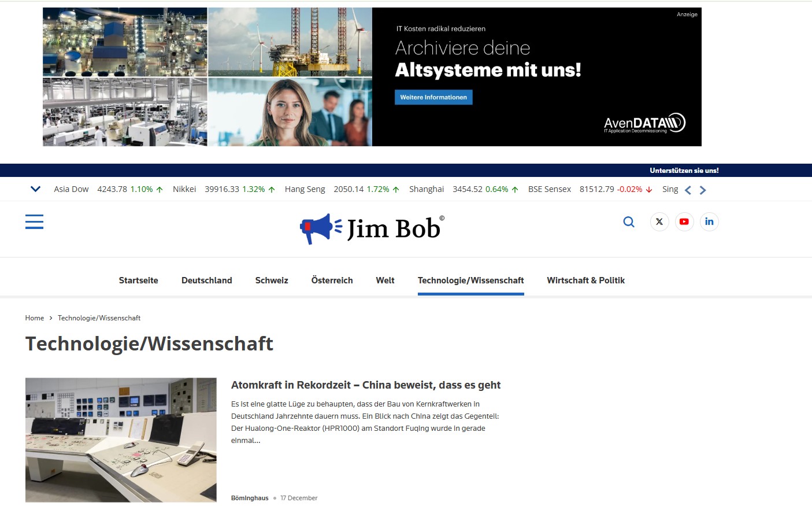Open the X (Twitter) profile
Screen dimensions: 812x506
(659, 222)
